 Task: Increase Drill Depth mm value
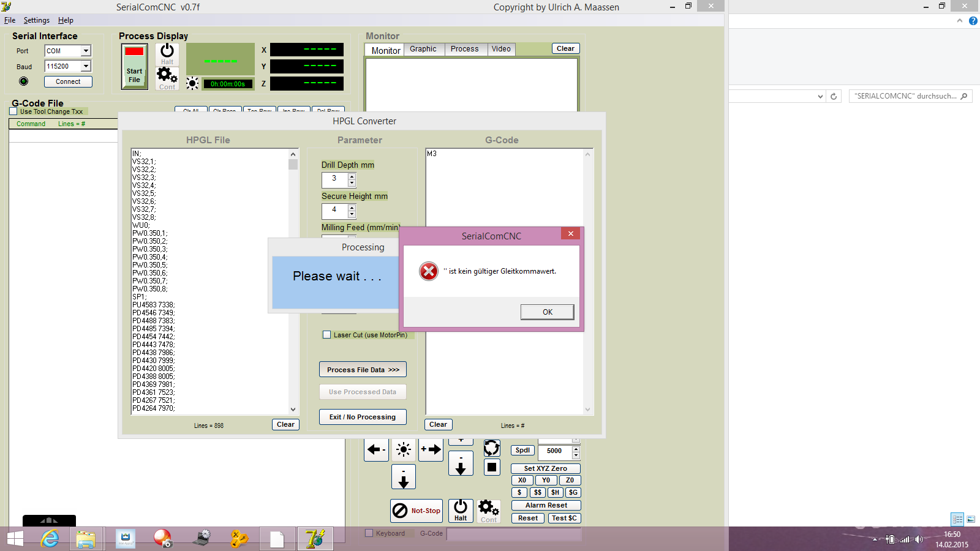tap(352, 177)
